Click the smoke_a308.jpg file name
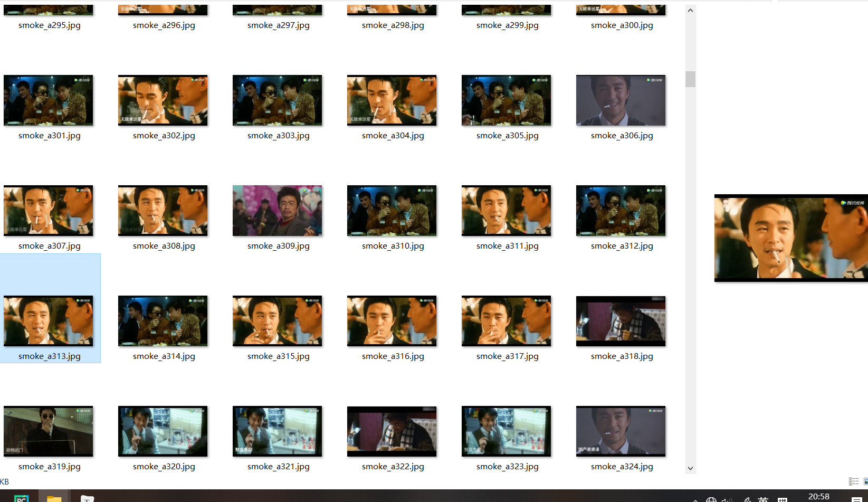This screenshot has height=502, width=868. [164, 246]
